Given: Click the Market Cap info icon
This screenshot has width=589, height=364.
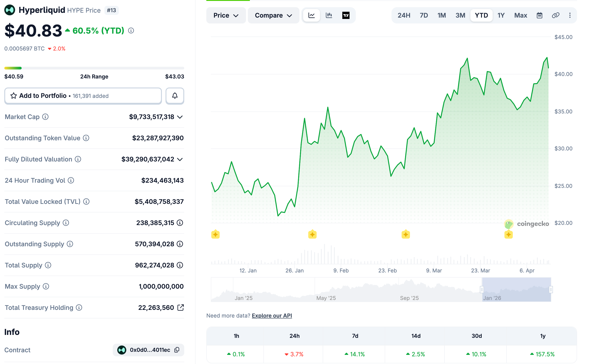Looking at the screenshot, I should click(45, 117).
